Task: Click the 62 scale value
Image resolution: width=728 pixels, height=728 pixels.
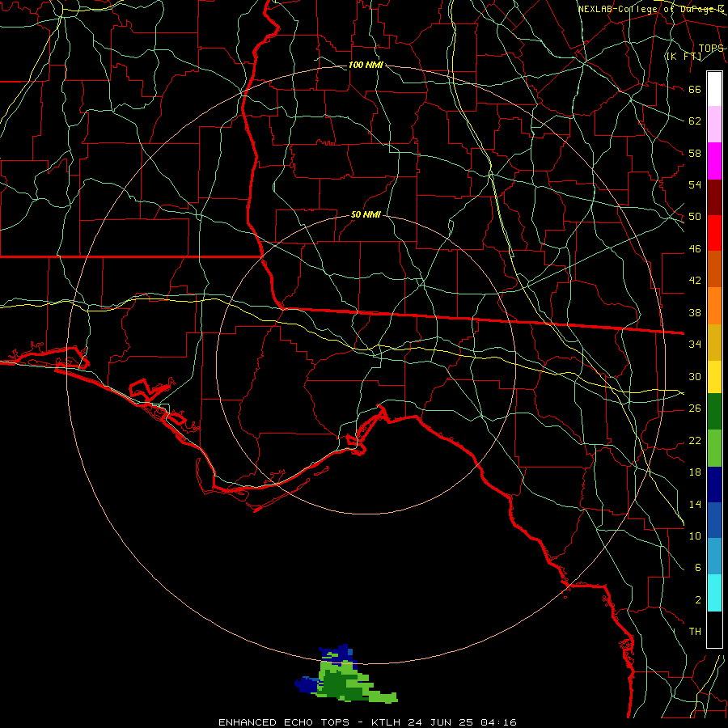Action: pyautogui.click(x=695, y=121)
